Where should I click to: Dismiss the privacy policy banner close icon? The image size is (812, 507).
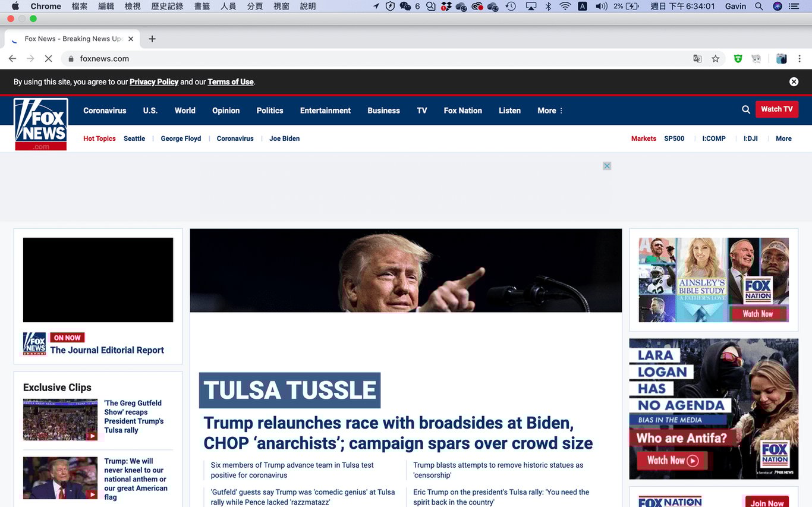pos(794,82)
